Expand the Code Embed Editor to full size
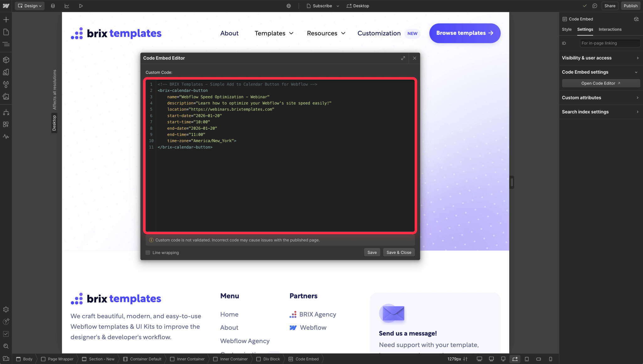The height and width of the screenshot is (364, 643). pos(403,58)
